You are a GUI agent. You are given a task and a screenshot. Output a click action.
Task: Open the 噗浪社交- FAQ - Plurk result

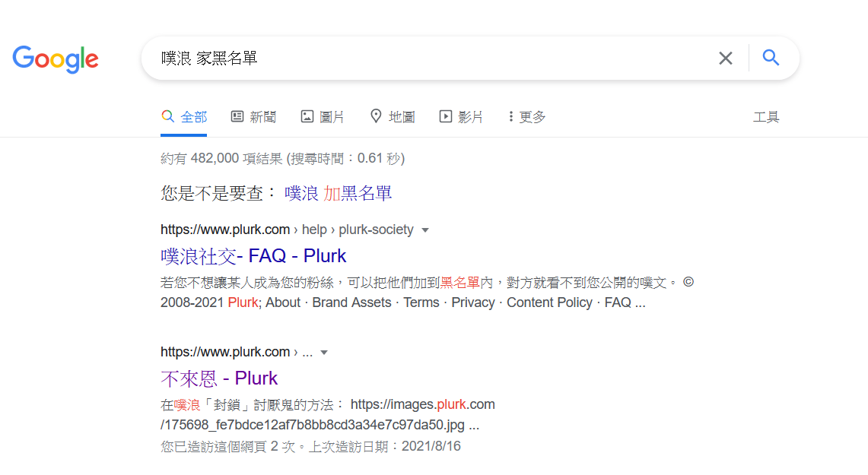(253, 256)
